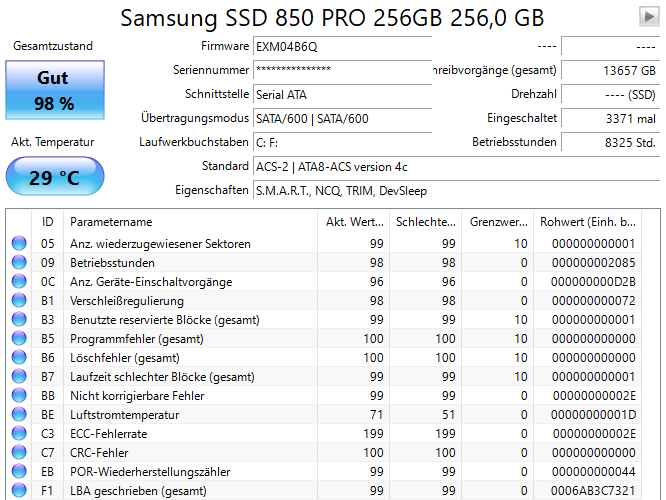Click the Laufwerkbuchstaben field C: F:

(x=342, y=142)
